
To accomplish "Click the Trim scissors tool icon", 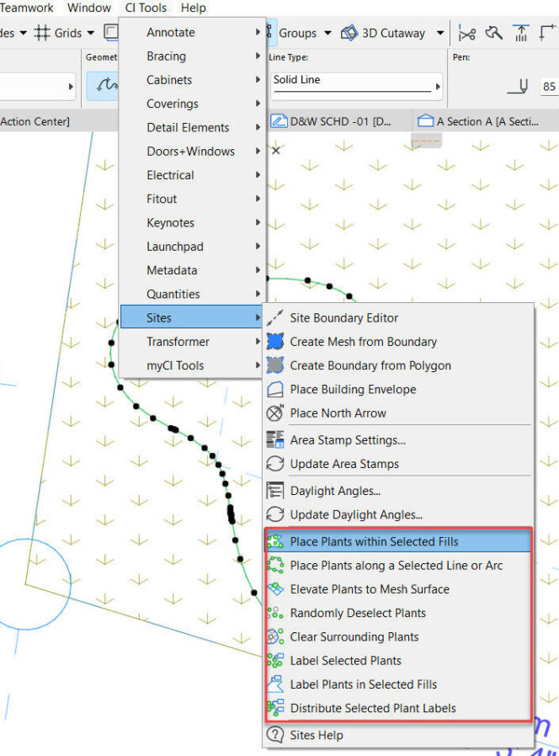I will pos(466,33).
